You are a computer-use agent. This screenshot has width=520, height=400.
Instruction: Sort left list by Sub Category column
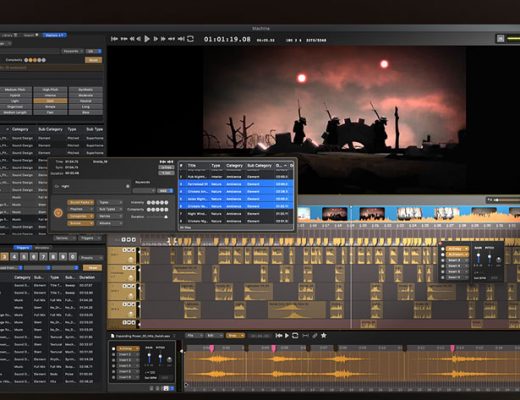50,129
